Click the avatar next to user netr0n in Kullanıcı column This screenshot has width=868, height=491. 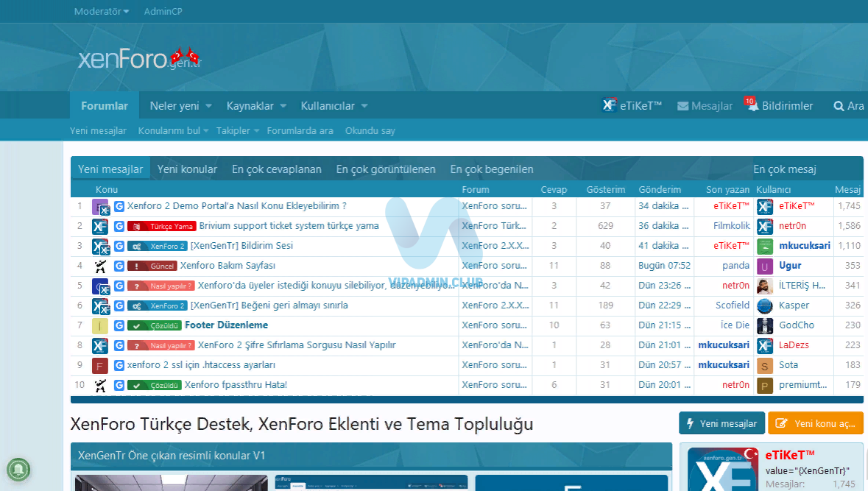click(x=764, y=227)
